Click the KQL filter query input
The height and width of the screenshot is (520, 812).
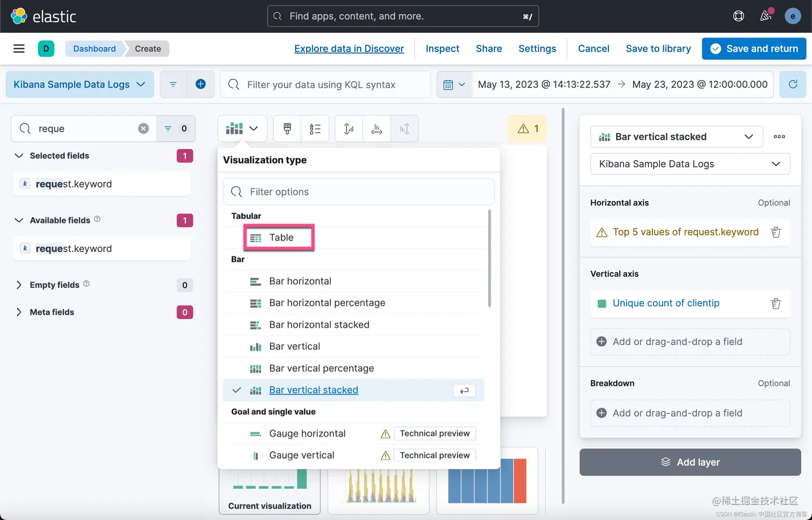325,84
